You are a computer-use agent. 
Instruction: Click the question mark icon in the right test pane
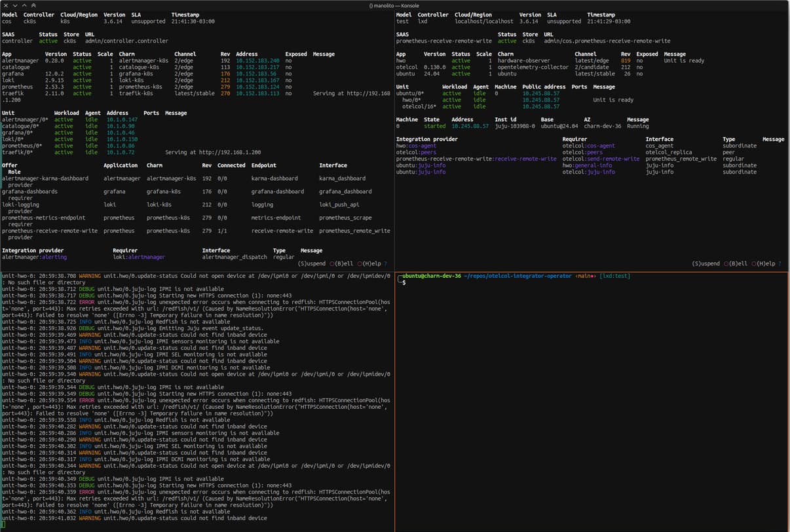pos(780,263)
